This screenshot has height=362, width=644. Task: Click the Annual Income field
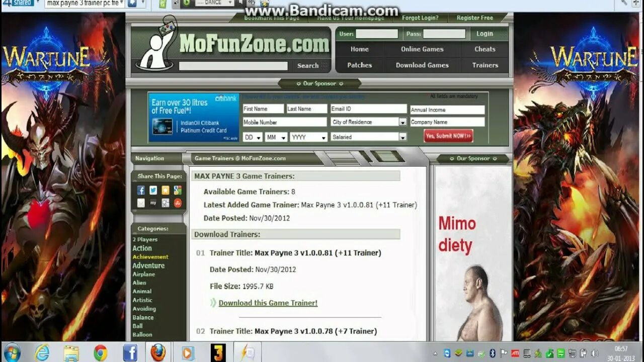pyautogui.click(x=447, y=110)
